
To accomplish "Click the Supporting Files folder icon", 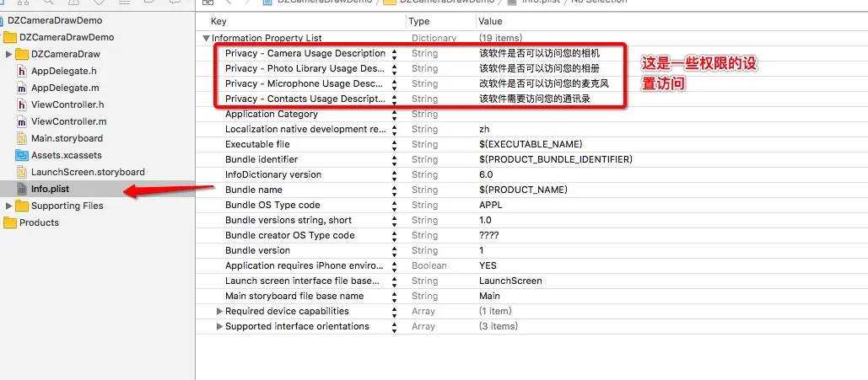I will pos(22,206).
